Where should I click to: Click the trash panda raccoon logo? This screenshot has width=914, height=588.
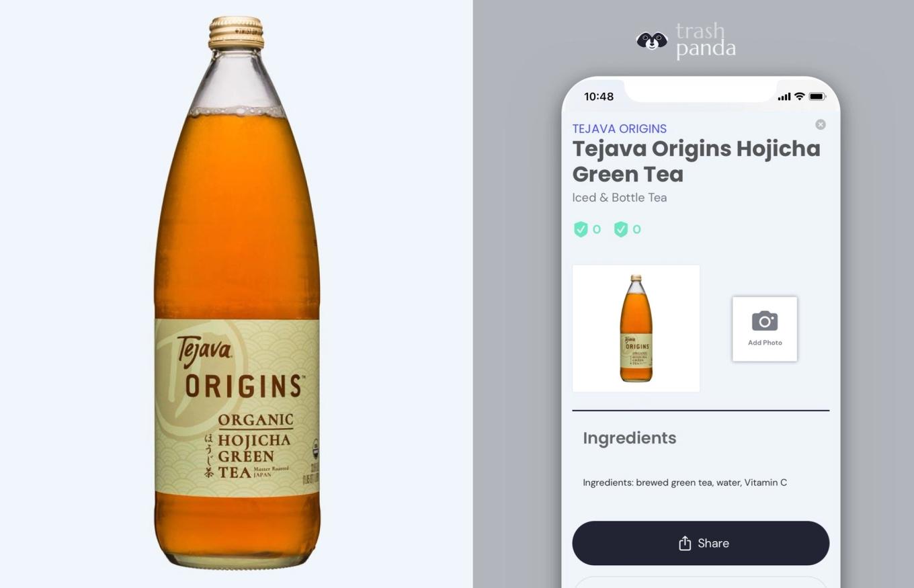click(x=652, y=41)
